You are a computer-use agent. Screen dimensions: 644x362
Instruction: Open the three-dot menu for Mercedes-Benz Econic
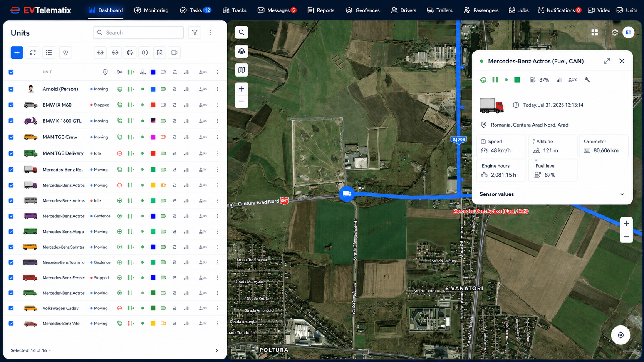pyautogui.click(x=218, y=278)
